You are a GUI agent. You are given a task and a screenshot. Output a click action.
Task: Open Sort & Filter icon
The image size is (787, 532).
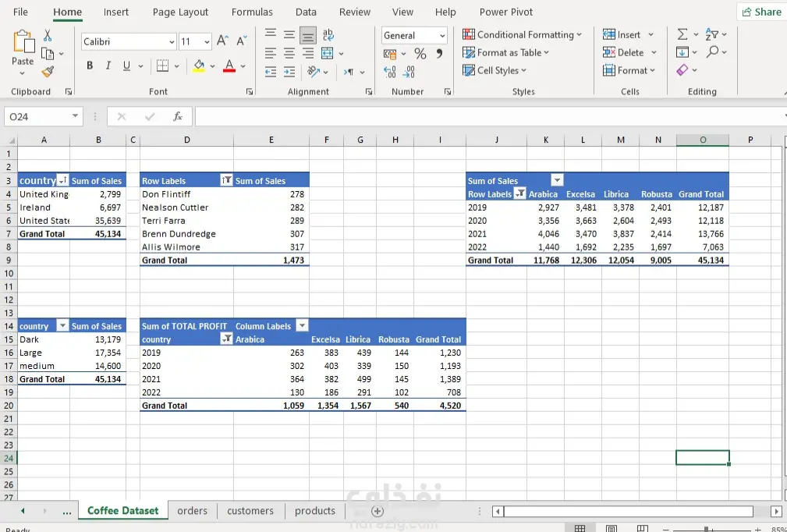tap(712, 34)
